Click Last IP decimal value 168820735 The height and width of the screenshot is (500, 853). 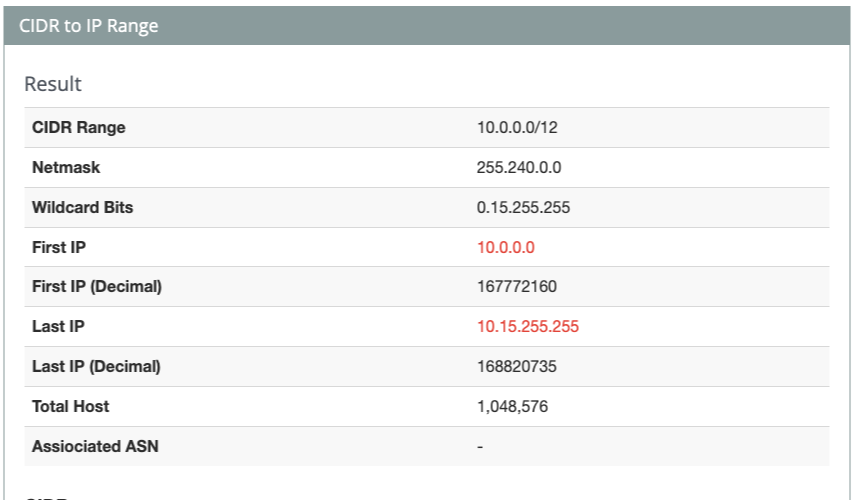coord(517,367)
